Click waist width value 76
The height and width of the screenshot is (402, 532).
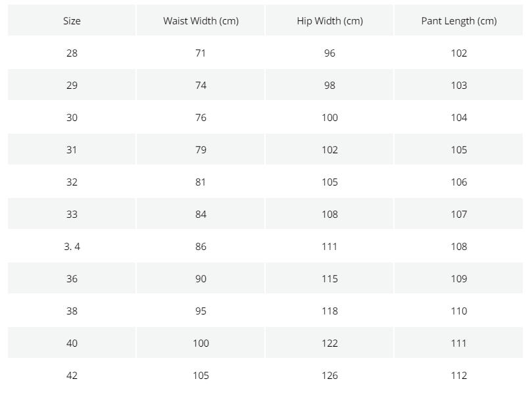201,118
